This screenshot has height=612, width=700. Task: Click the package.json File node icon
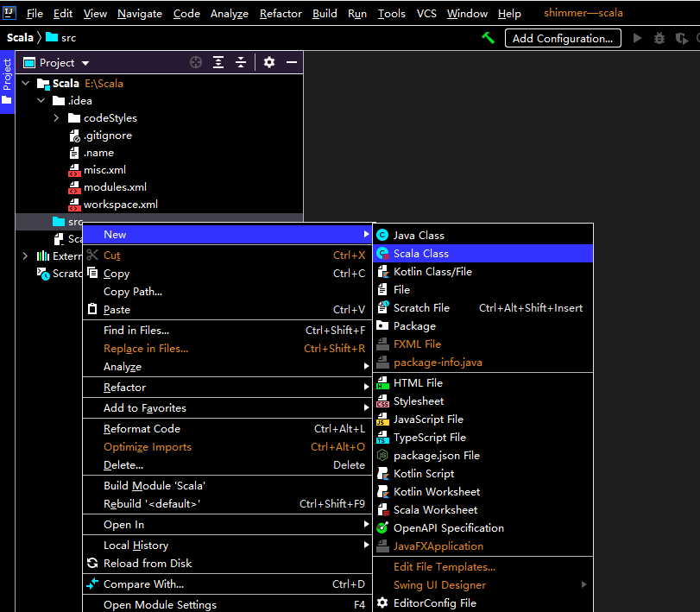click(x=382, y=455)
